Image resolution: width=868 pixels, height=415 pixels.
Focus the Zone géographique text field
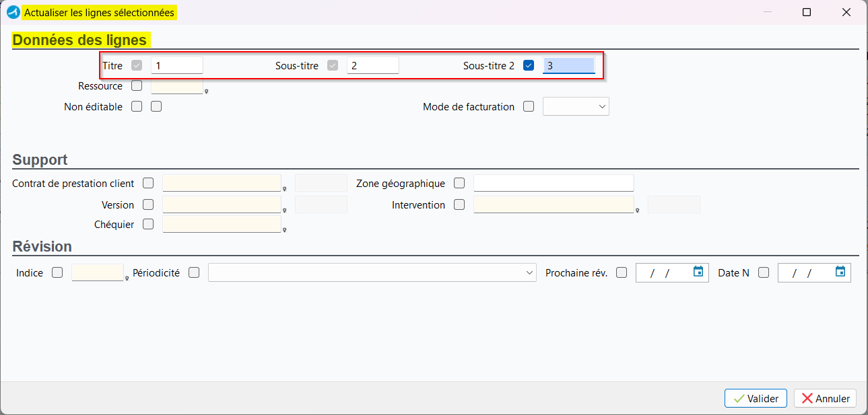click(553, 183)
